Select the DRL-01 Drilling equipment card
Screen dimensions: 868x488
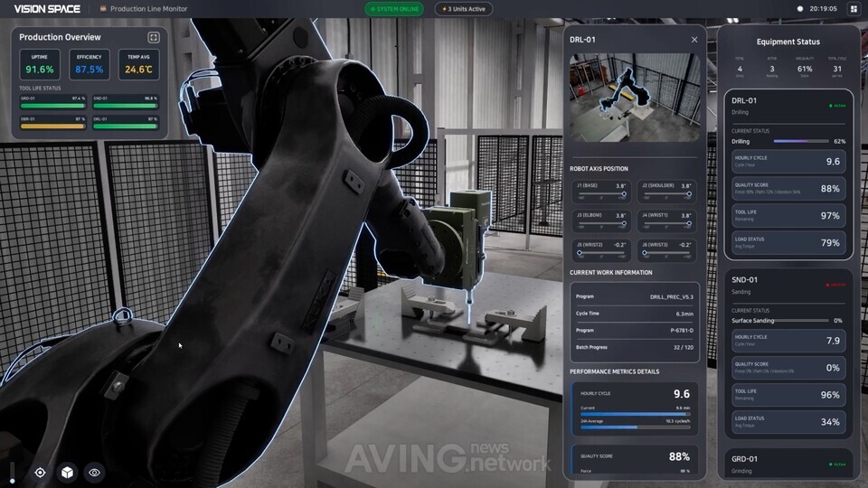(788, 174)
